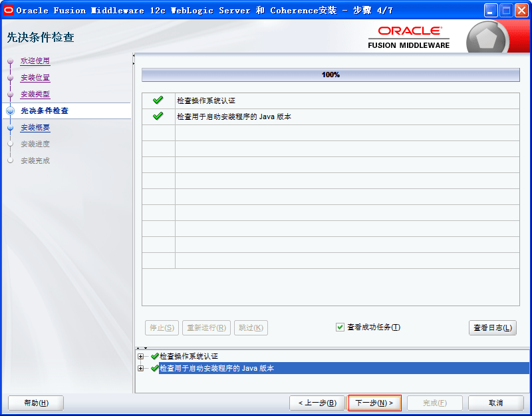Click the < 上一步(B) button
532x416 pixels.
[317, 403]
